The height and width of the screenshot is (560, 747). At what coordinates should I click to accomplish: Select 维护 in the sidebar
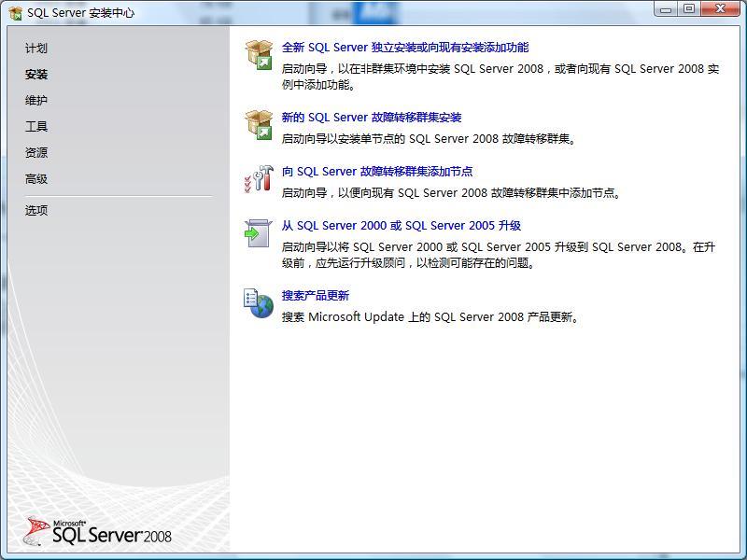(x=35, y=100)
